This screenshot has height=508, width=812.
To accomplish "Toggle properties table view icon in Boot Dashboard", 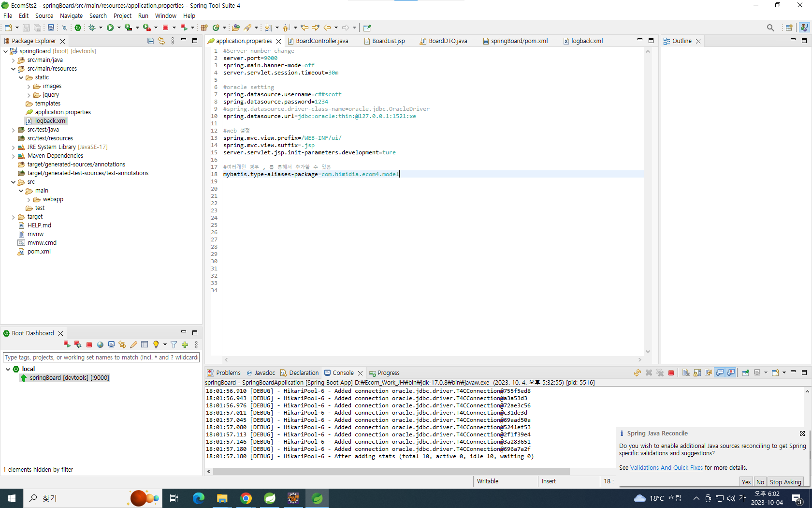I will [x=145, y=344].
